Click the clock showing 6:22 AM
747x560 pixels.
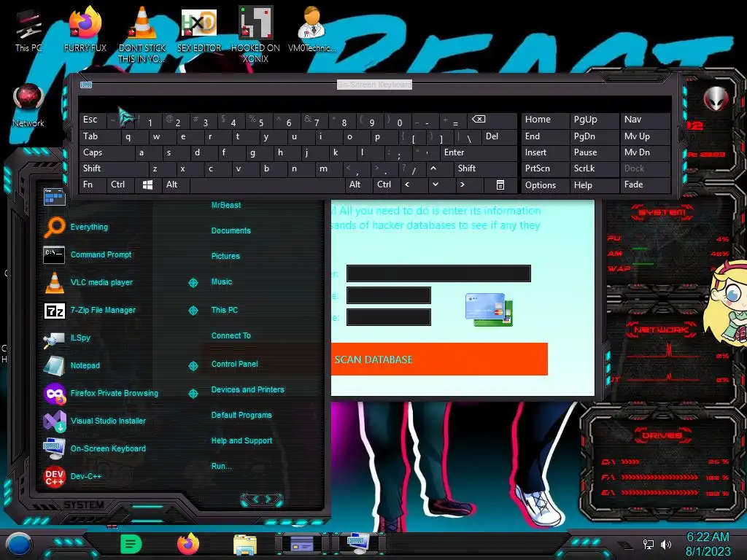708,537
